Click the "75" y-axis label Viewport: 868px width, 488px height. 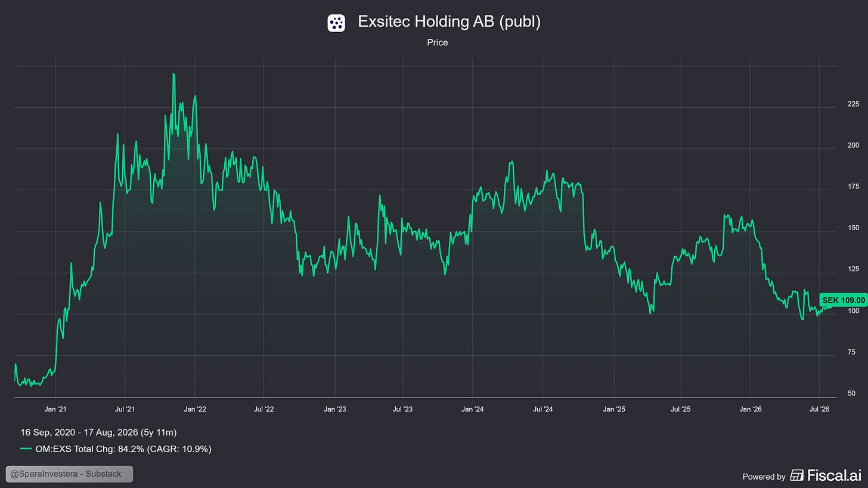click(x=851, y=352)
